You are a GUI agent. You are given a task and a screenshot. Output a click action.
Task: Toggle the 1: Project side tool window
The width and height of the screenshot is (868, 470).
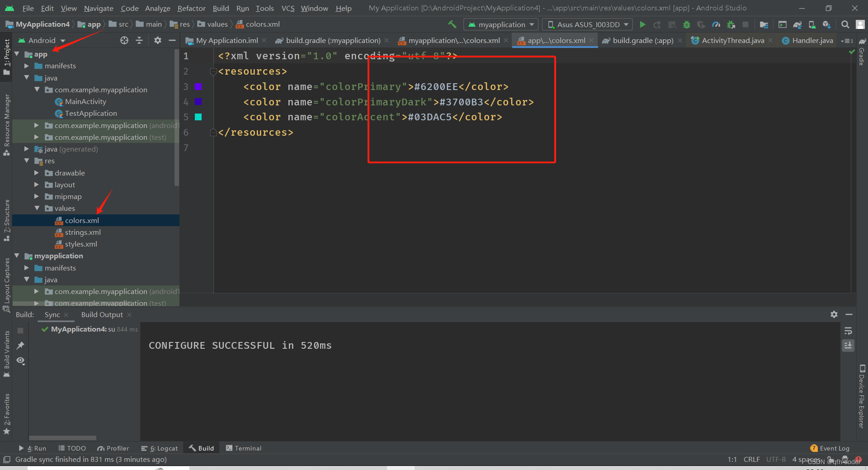click(x=6, y=57)
